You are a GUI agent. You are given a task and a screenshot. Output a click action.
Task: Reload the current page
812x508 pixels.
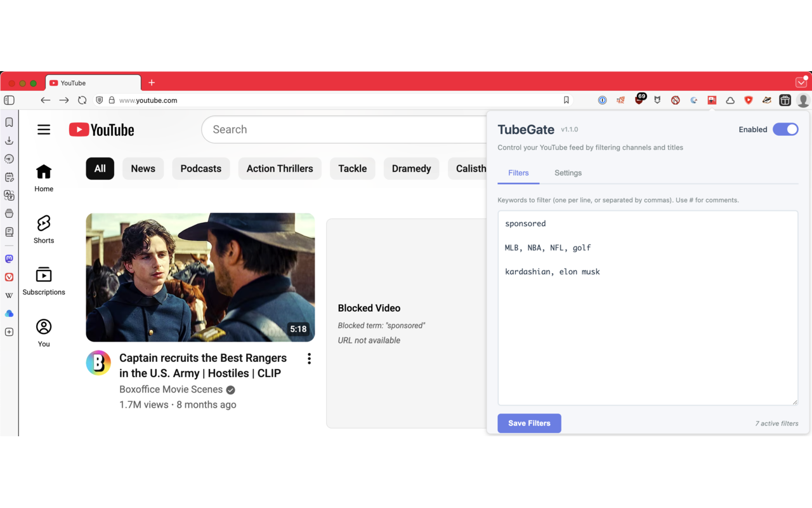(82, 100)
